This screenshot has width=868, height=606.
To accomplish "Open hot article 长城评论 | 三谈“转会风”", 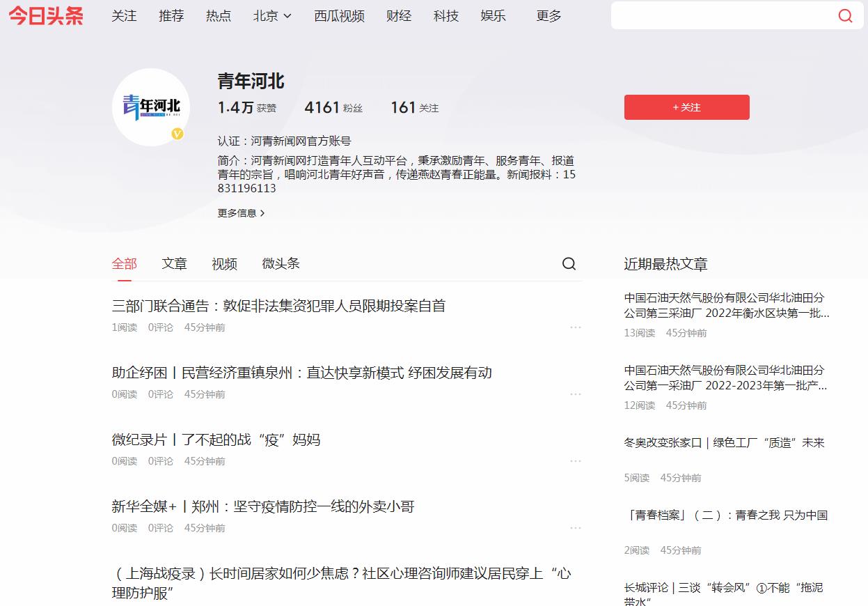I will click(x=723, y=595).
